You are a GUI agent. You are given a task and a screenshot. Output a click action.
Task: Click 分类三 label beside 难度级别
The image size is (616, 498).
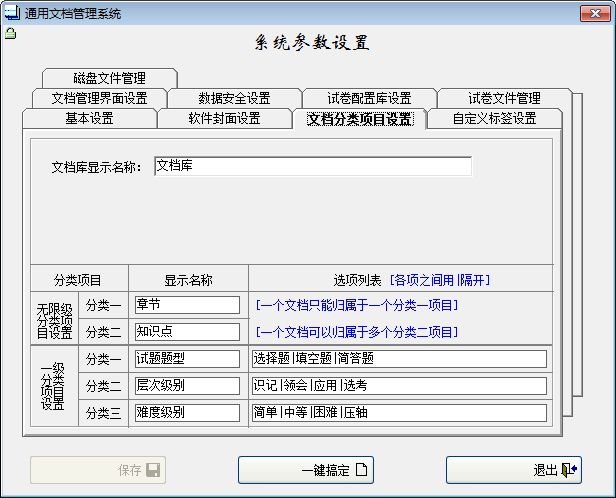coord(103,413)
